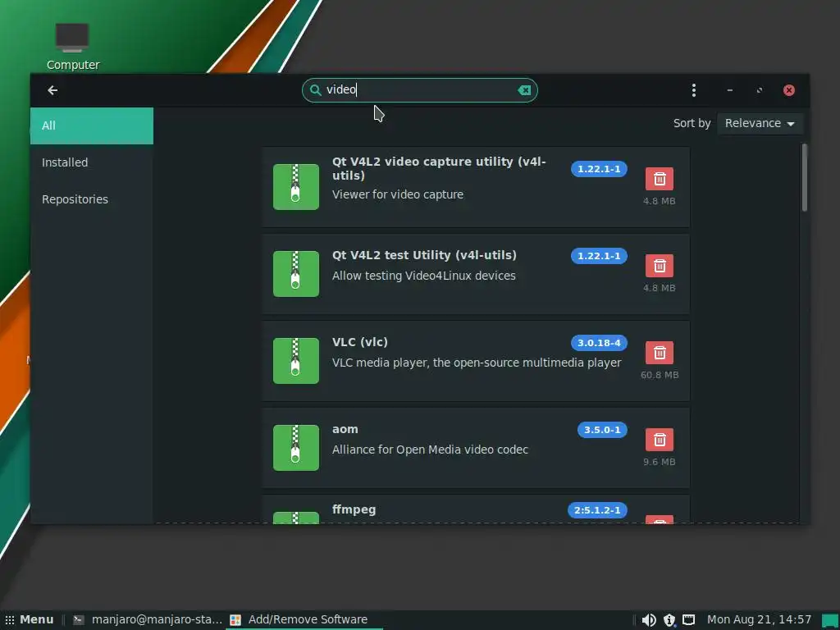Select the Installed category
The height and width of the screenshot is (630, 840).
pos(92,162)
